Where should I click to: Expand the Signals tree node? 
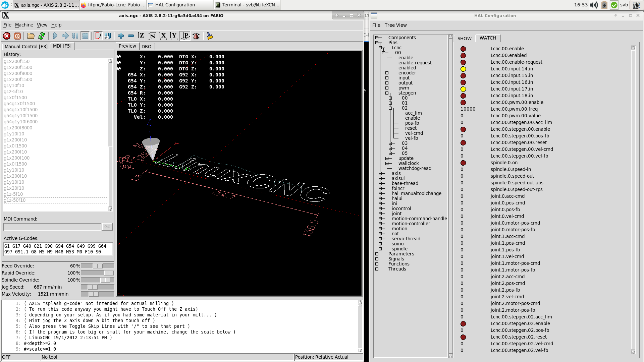point(377,259)
